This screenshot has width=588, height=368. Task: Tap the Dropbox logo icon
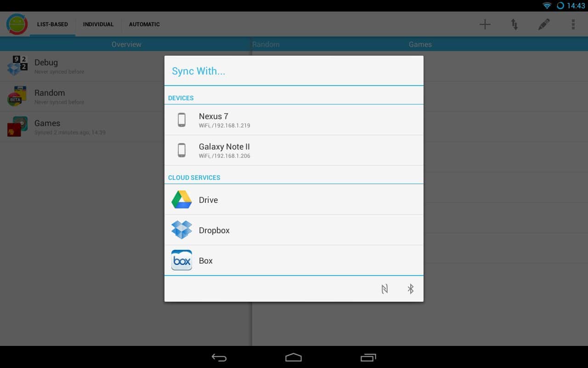click(x=181, y=230)
